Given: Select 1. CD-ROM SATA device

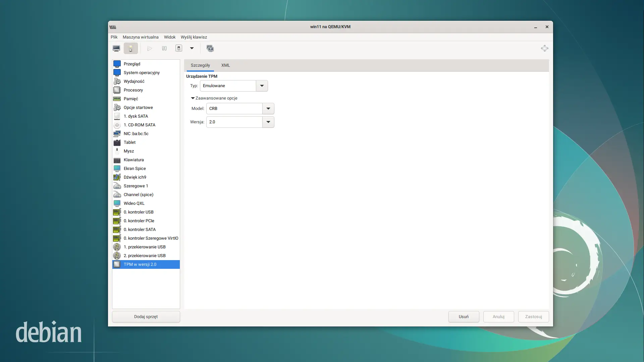Looking at the screenshot, I should (146, 125).
